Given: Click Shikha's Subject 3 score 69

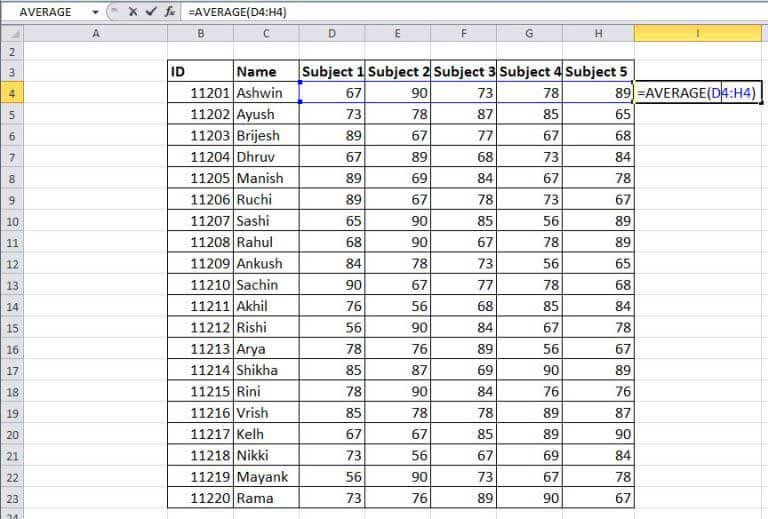Looking at the screenshot, I should 463,370.
